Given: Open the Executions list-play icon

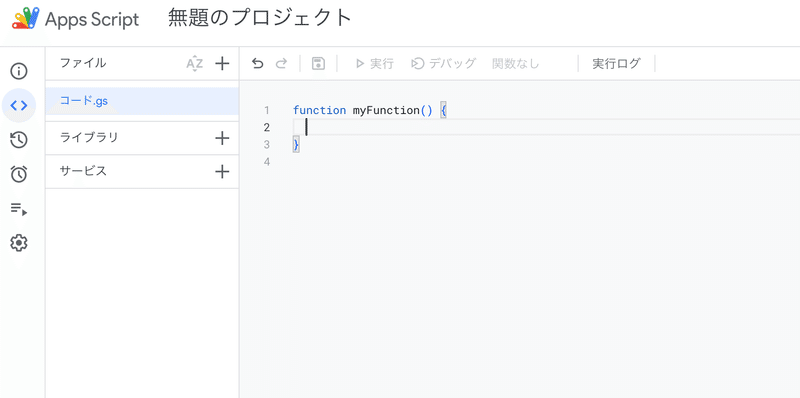Looking at the screenshot, I should coord(19,209).
